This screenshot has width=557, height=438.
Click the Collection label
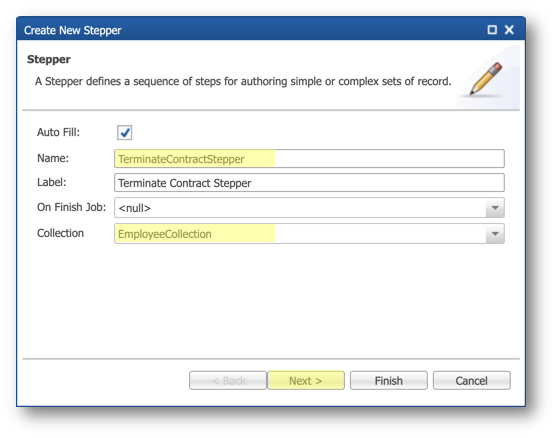coord(60,233)
